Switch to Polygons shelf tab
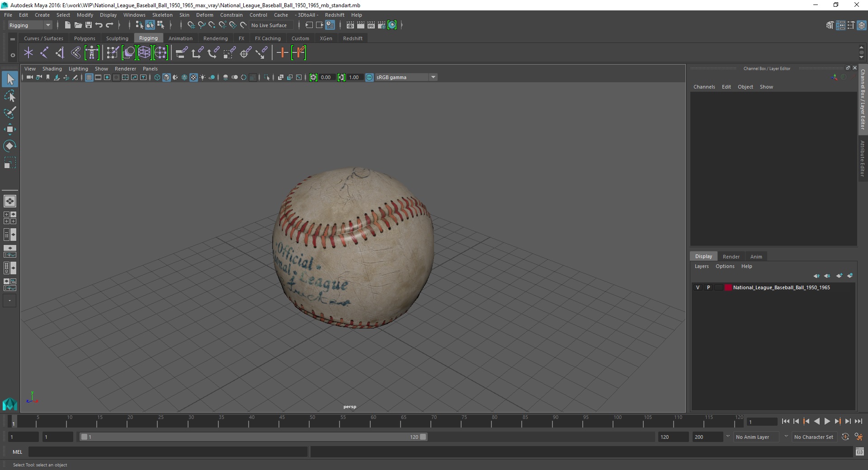868x470 pixels. (85, 38)
